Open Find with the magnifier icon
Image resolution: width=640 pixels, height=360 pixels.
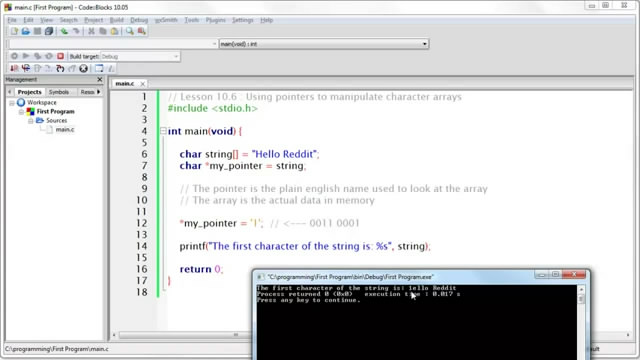click(130, 31)
